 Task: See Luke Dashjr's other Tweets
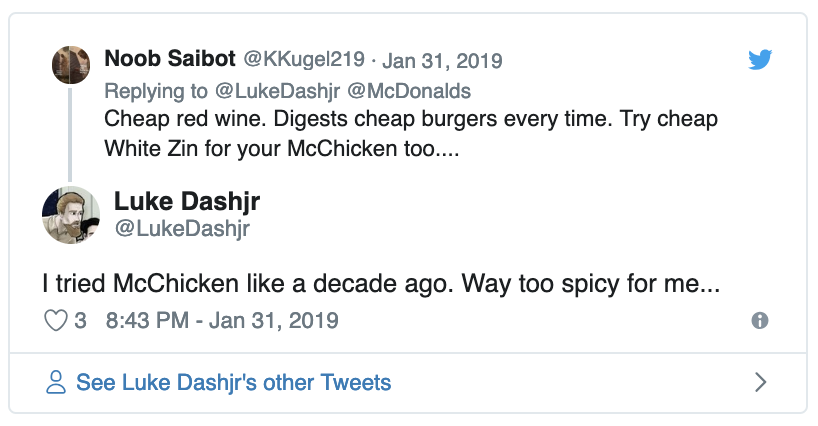click(x=234, y=382)
